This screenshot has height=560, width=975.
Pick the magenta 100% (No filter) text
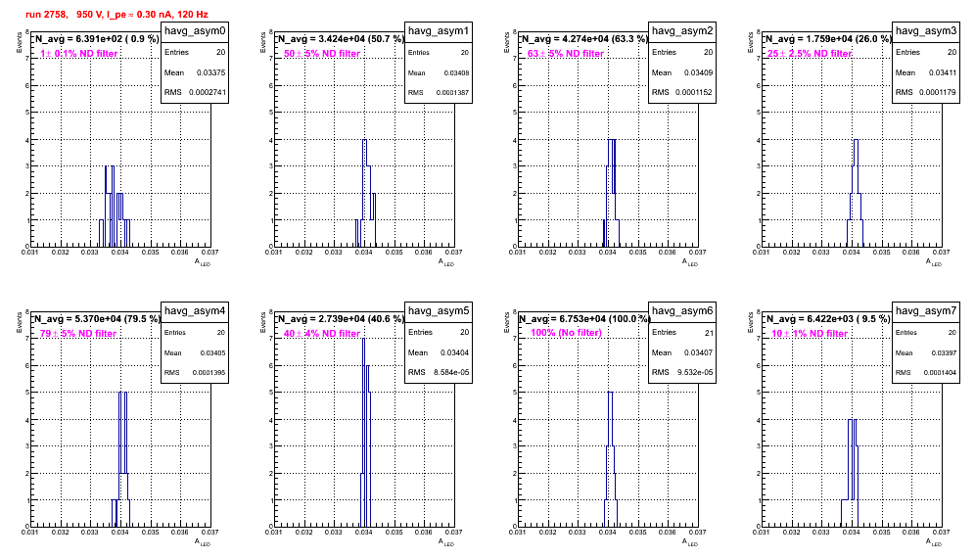tap(567, 333)
